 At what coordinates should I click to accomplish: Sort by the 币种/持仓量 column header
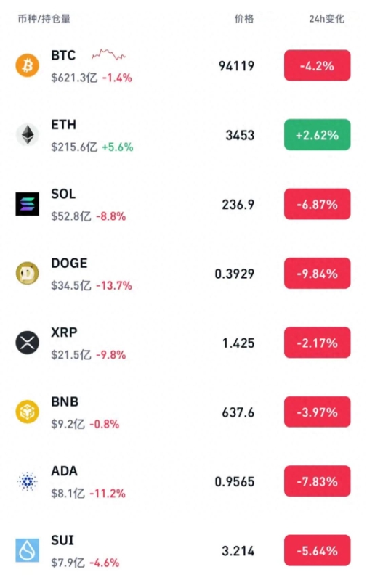[x=44, y=19]
